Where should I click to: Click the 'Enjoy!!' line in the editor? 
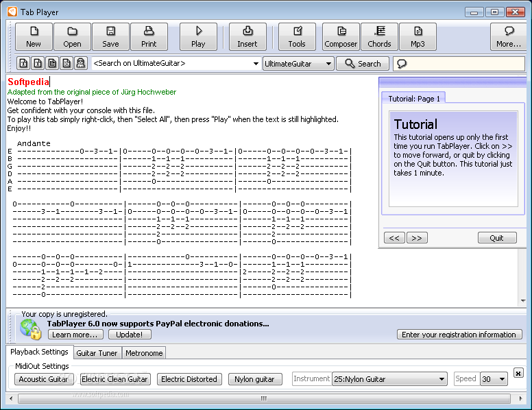click(x=19, y=128)
